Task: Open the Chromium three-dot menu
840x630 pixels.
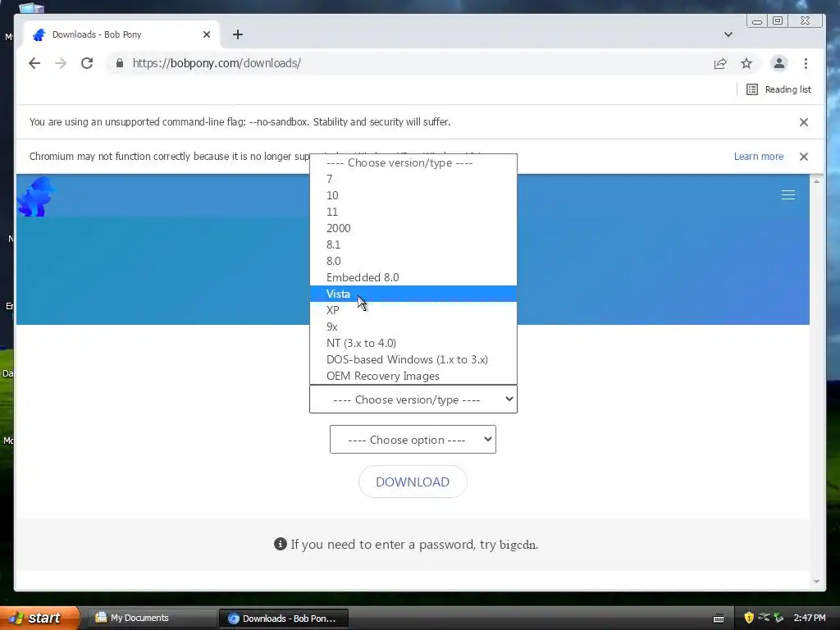Action: pos(806,63)
